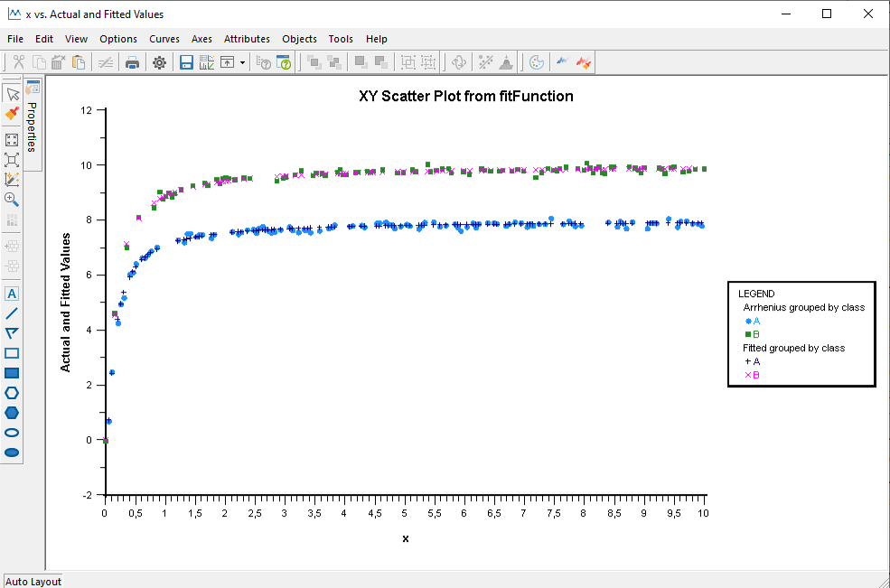Select the line drawing tool
The height and width of the screenshot is (588, 890).
coord(12,313)
